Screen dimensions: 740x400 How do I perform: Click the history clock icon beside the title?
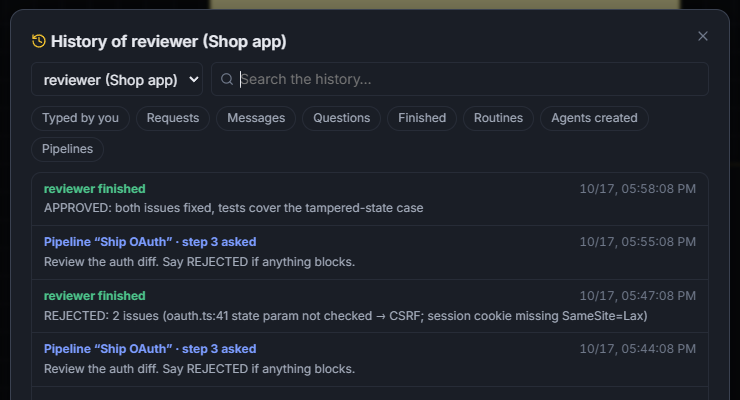click(39, 41)
